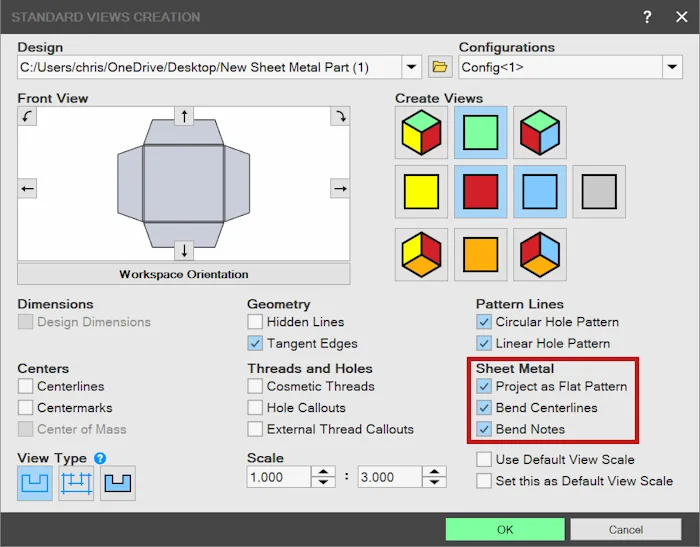Click the scale 1.000 input field
Image resolution: width=700 pixels, height=547 pixels.
coord(279,477)
